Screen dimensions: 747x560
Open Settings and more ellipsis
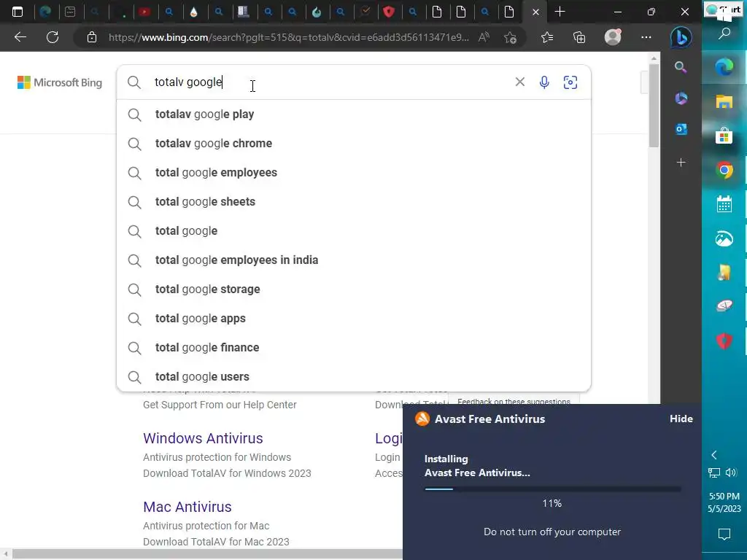click(646, 37)
